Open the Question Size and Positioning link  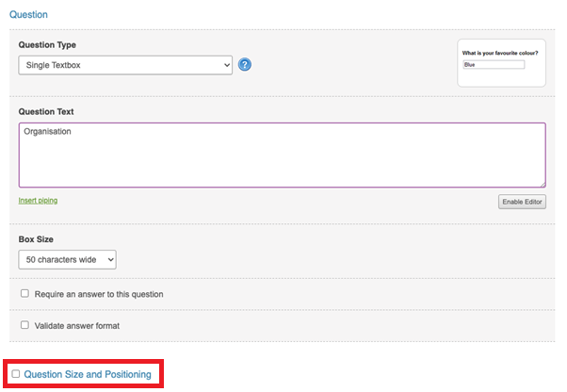click(88, 374)
